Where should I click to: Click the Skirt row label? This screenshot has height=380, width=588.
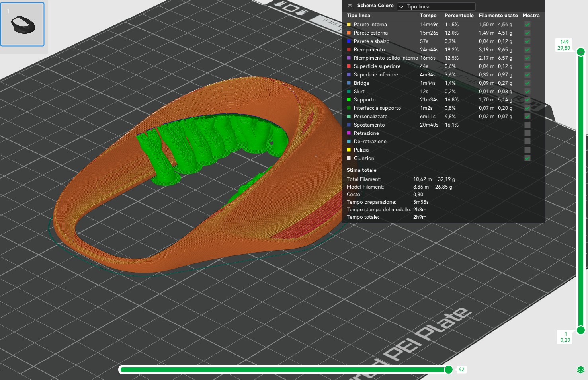[359, 91]
